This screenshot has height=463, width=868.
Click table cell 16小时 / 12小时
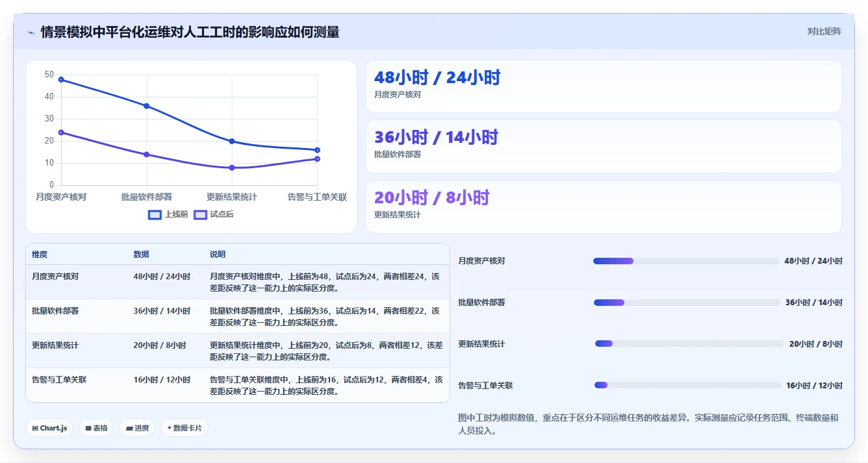pos(162,379)
